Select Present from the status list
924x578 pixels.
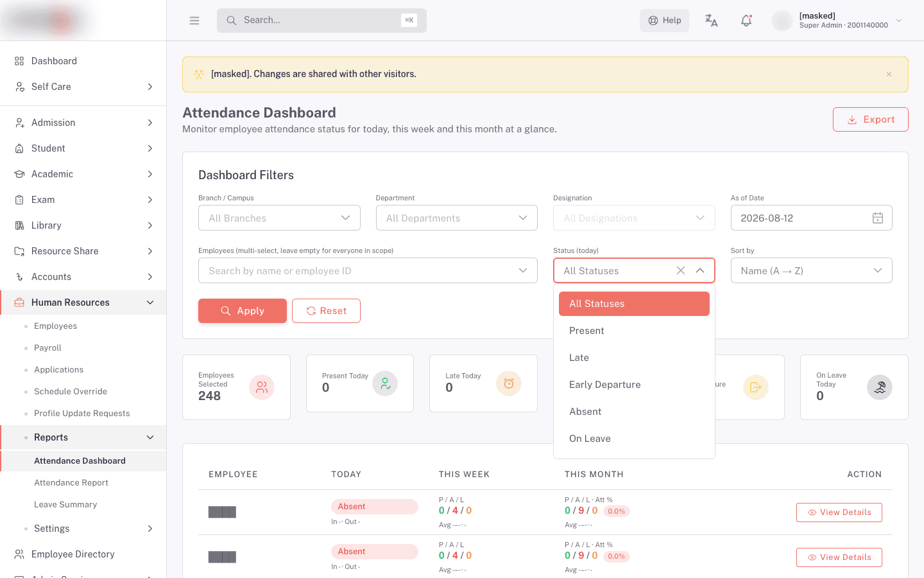click(x=634, y=331)
